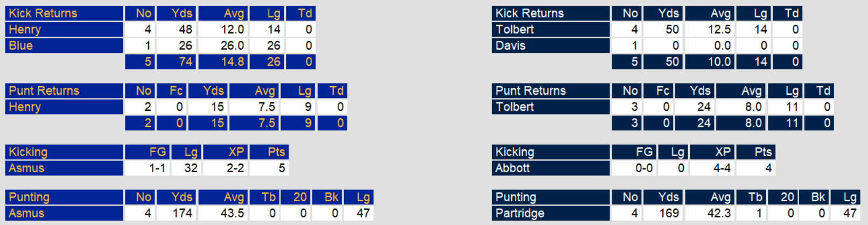Open Asmus in the Punting table
The height and width of the screenshot is (225, 868).
coord(26,214)
